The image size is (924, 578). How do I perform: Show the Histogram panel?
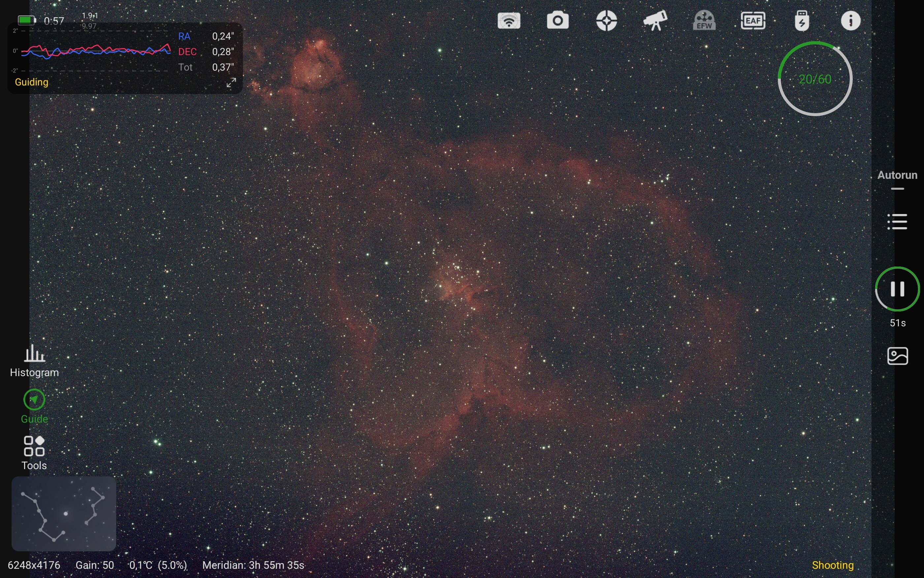click(x=34, y=361)
